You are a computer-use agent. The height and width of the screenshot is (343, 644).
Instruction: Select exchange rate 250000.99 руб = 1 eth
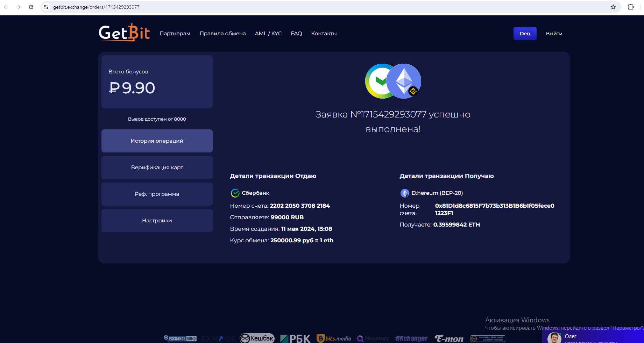[302, 241]
